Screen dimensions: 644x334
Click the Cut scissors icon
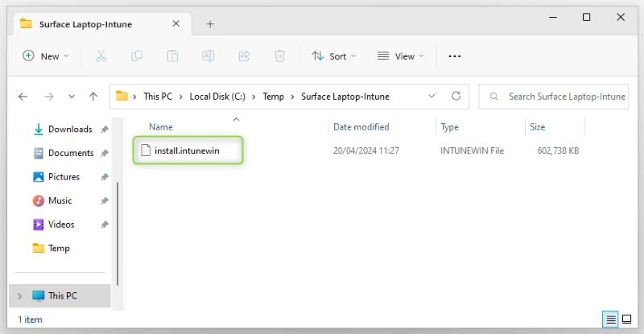pos(101,56)
